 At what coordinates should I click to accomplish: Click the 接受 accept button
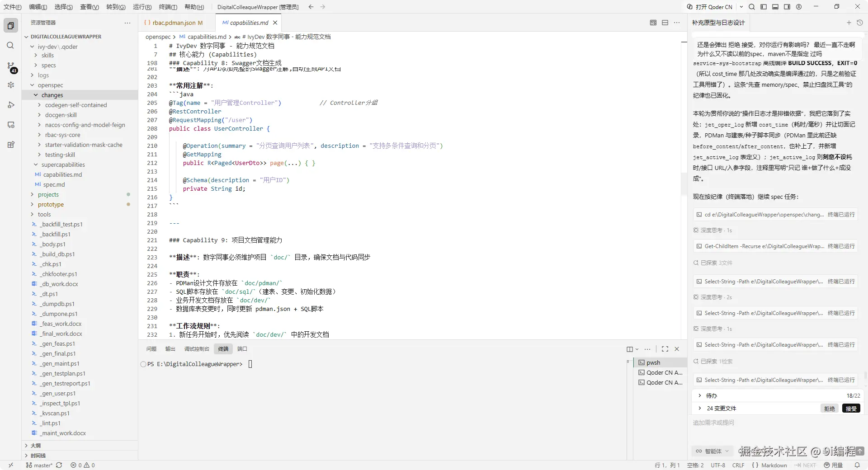[x=851, y=409]
